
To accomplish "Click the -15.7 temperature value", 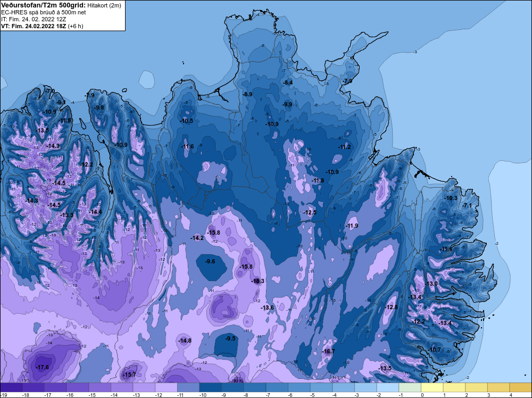I will [129, 375].
